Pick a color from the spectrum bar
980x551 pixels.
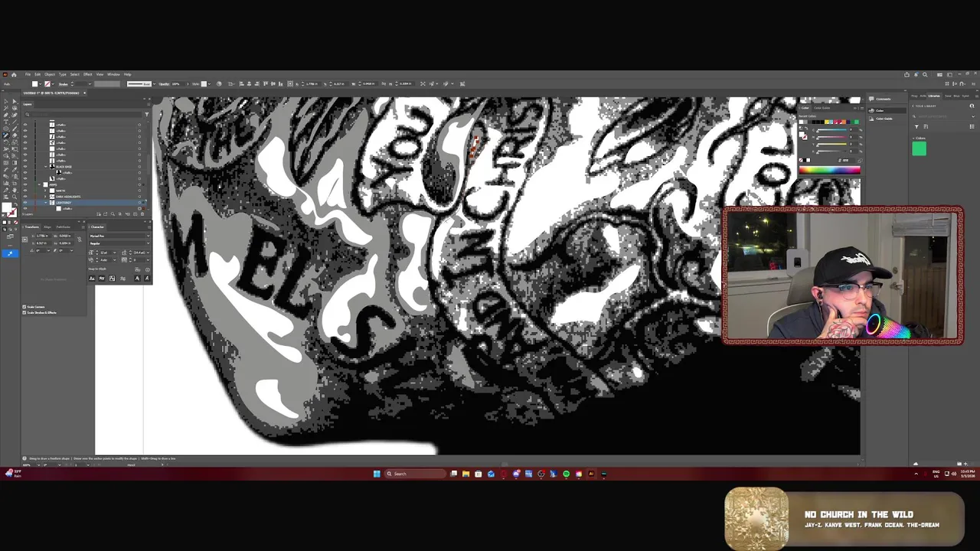click(830, 170)
